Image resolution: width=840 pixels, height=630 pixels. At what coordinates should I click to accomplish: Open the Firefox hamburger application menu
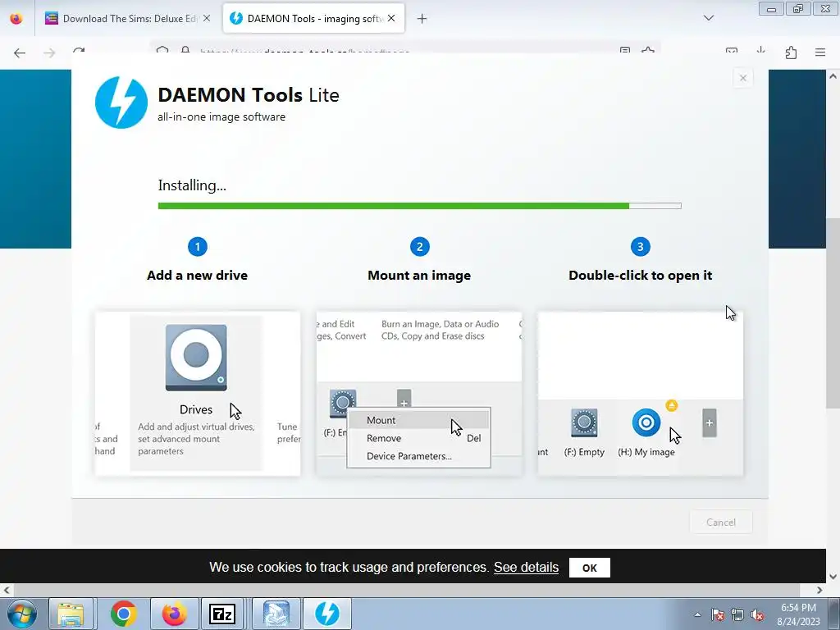coord(820,52)
